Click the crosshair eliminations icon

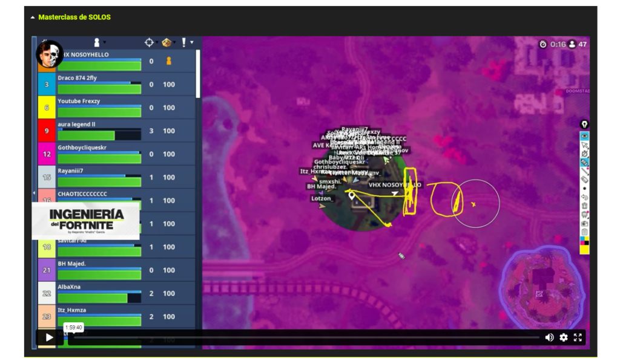(x=149, y=42)
